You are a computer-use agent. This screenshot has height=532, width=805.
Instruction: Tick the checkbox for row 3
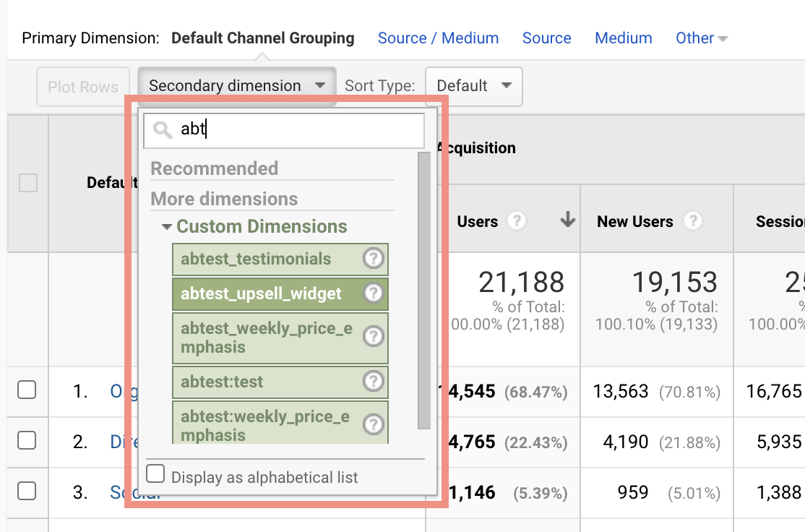point(27,492)
